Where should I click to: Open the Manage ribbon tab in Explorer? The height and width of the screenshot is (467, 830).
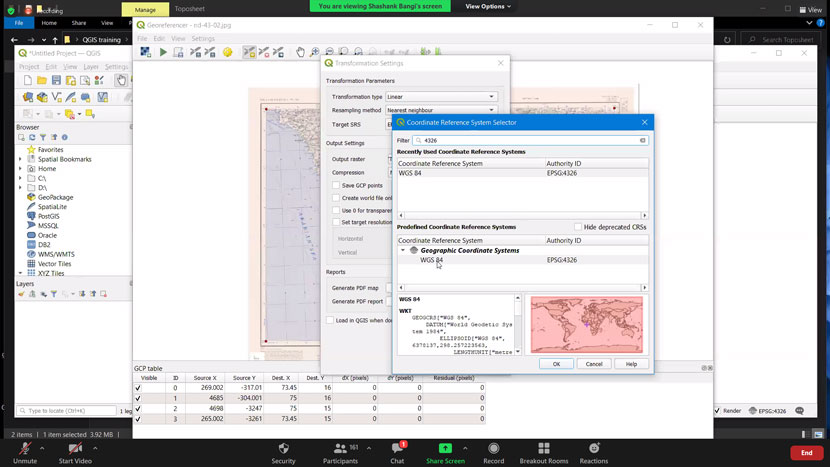pos(145,10)
